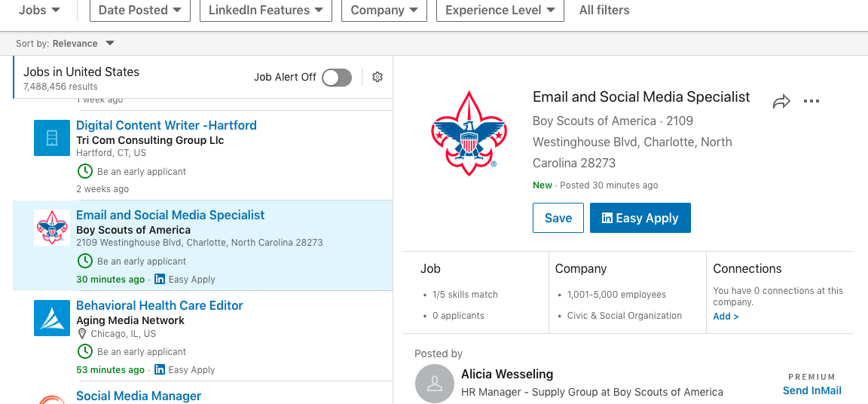Click Tri Com Consulting building logo
The height and width of the screenshot is (404, 868).
click(51, 138)
